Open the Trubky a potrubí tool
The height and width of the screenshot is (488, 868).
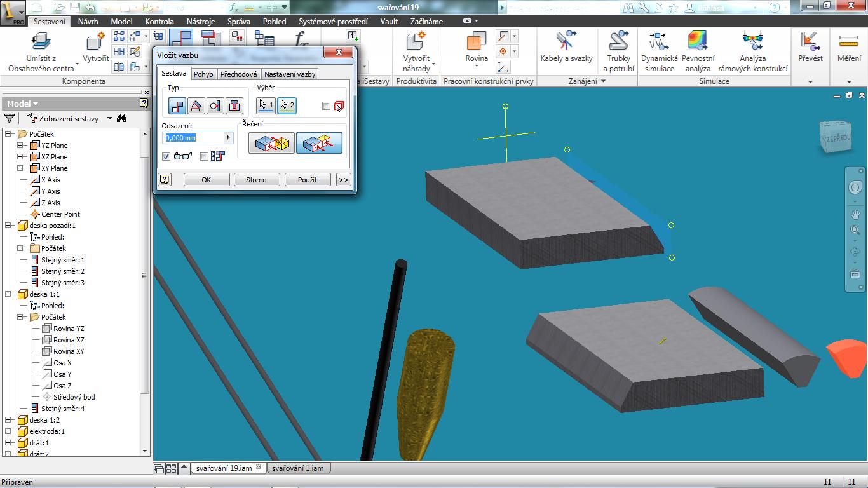click(x=618, y=51)
